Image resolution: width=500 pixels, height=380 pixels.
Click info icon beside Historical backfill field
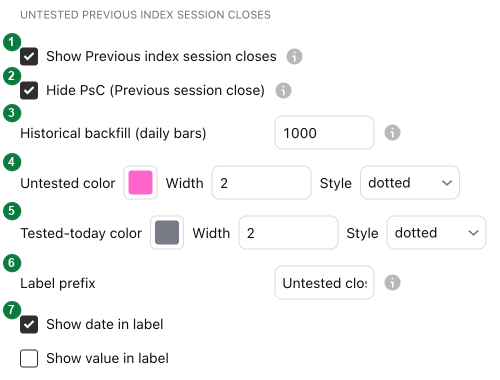pyautogui.click(x=392, y=133)
